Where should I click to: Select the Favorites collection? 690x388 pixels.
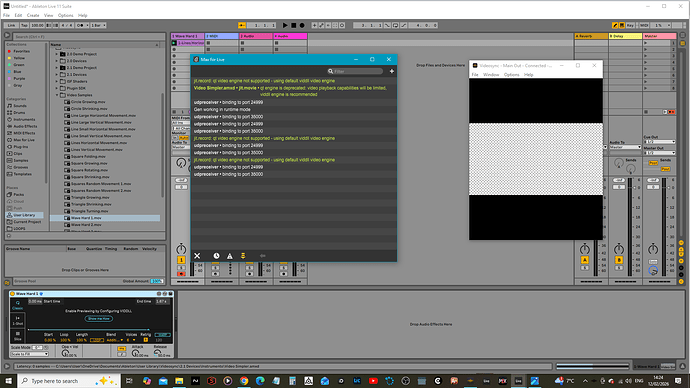pyautogui.click(x=21, y=51)
